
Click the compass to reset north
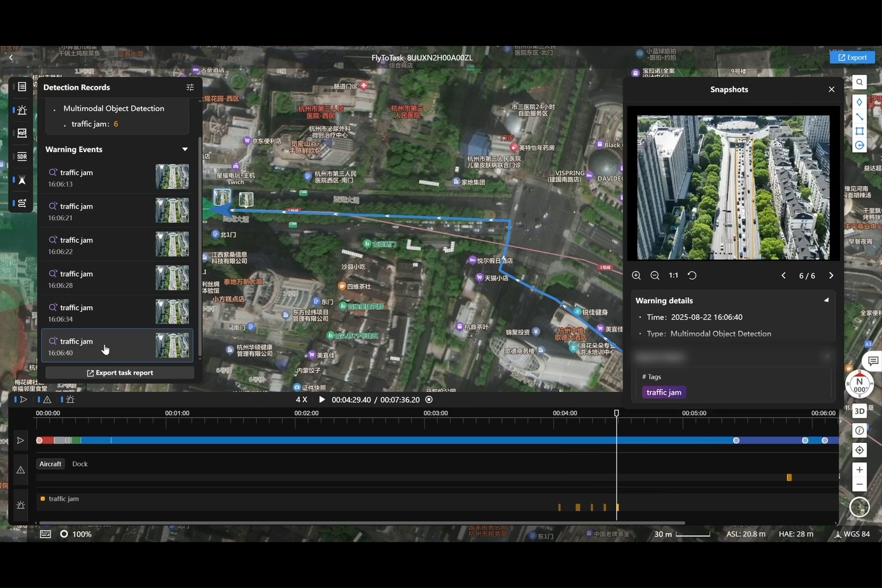click(x=859, y=384)
